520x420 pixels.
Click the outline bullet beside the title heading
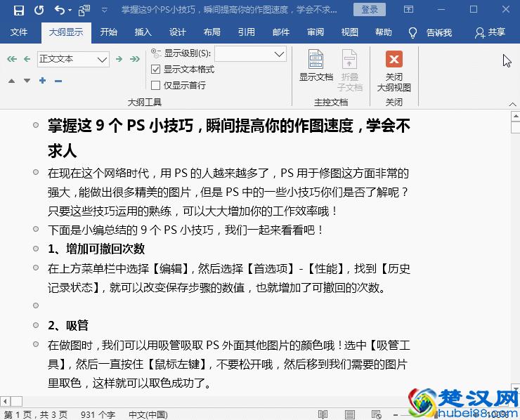(x=36, y=125)
